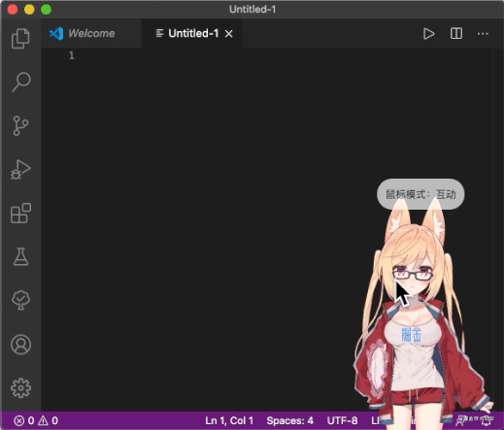Open the Source Control view
Image resolution: width=504 pixels, height=430 pixels.
click(x=20, y=125)
